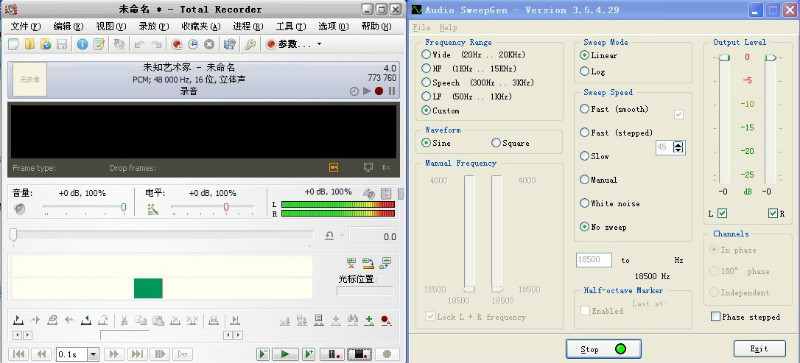
Task: Click the pause recording button in the transport bar
Action: (x=332, y=354)
